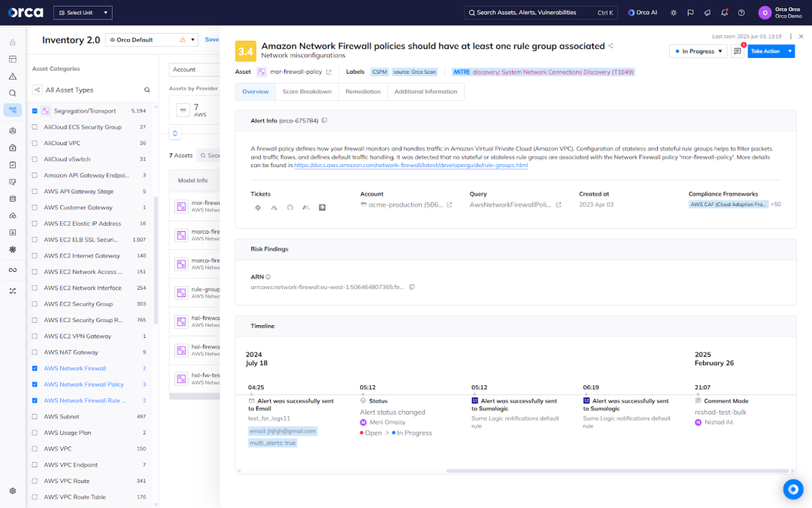Toggle Segregation/Transport category checkbox
Viewport: 812px width, 508px height.
35,111
